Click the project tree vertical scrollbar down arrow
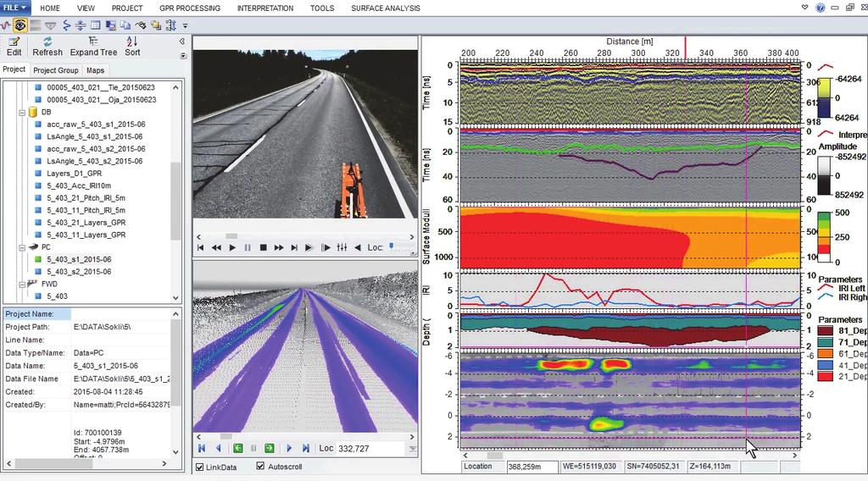The image size is (868, 481). pos(175,298)
